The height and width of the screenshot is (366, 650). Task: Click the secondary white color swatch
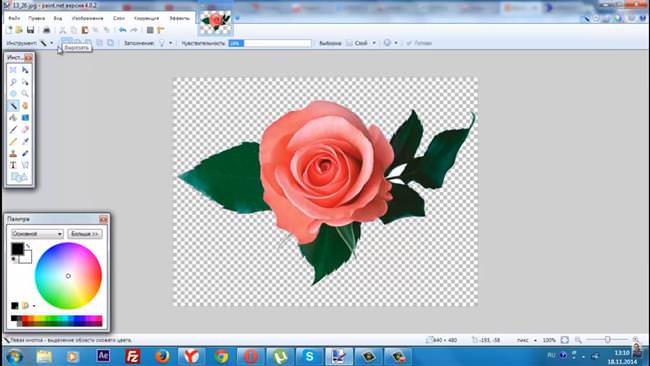coord(26,257)
